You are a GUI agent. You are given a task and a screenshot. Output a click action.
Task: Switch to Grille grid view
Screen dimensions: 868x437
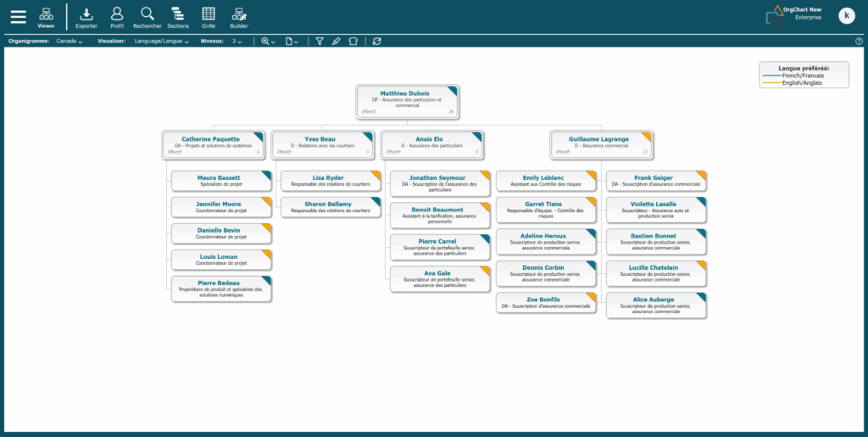click(x=209, y=17)
